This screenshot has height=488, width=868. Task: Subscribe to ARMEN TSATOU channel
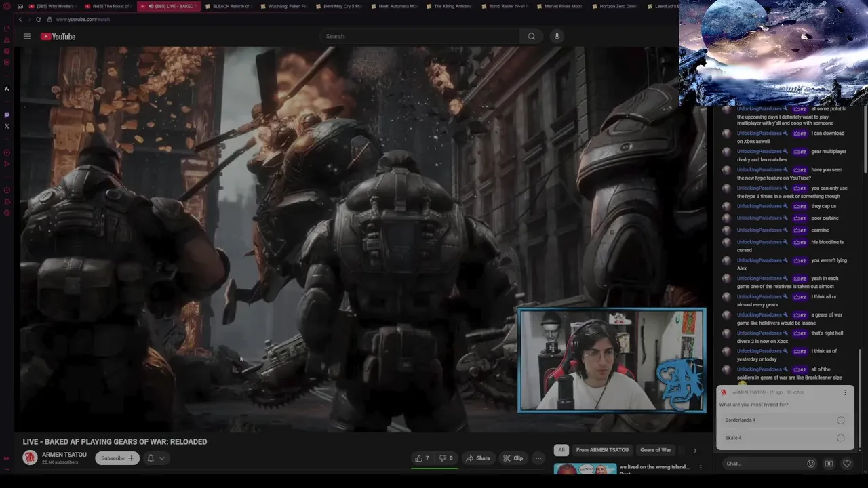coord(117,458)
